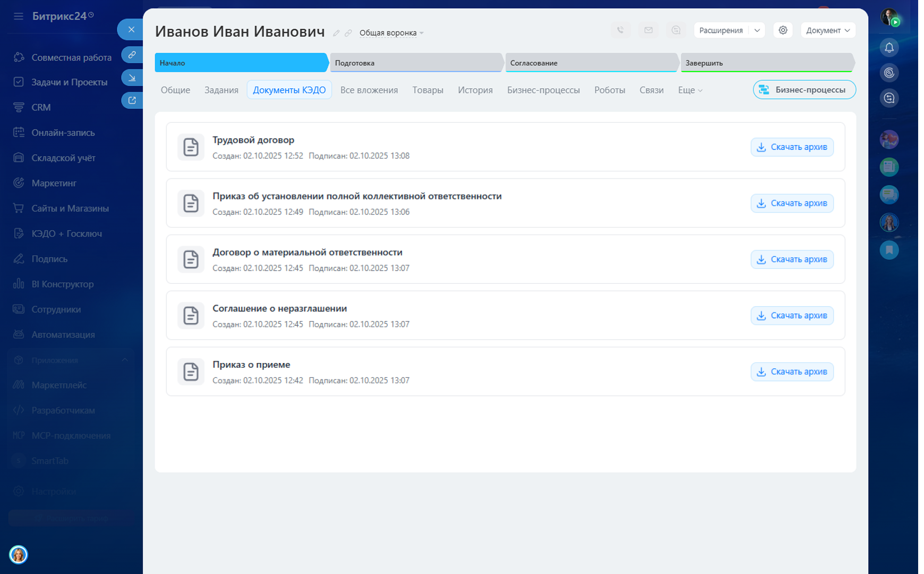Open the hamburger menu beside Битрикс24

pos(19,16)
